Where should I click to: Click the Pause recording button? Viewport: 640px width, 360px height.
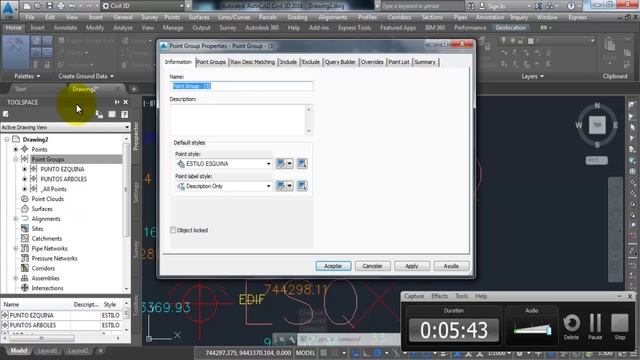595,326
